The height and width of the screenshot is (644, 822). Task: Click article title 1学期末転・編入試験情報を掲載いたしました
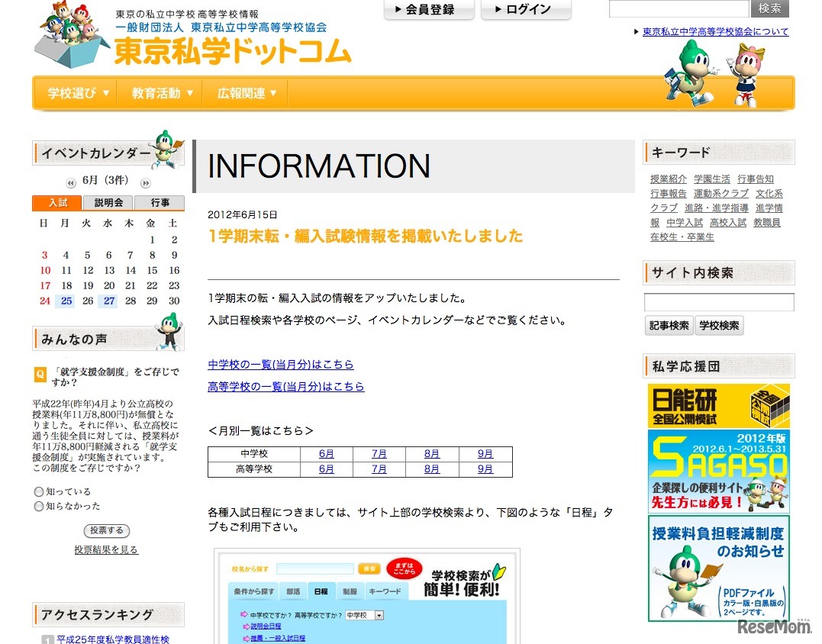coord(366,236)
